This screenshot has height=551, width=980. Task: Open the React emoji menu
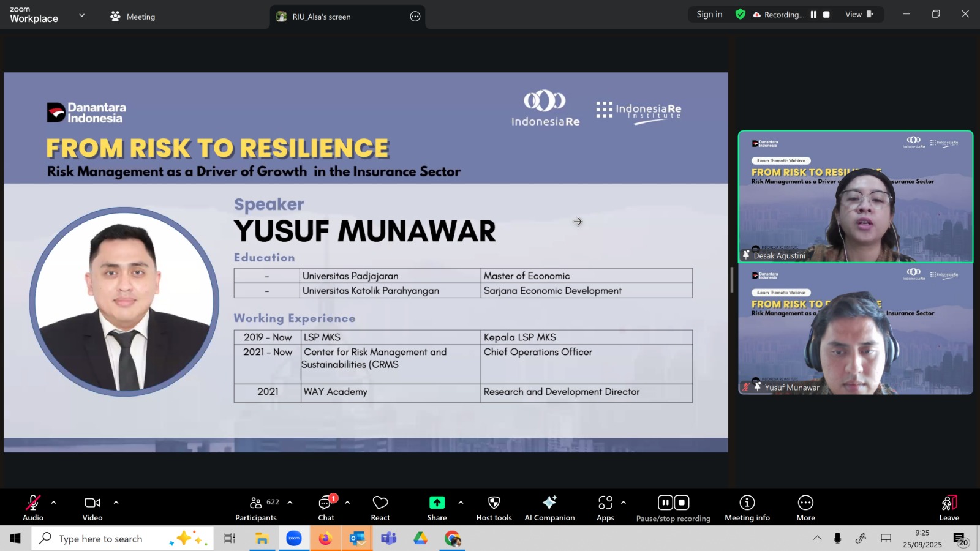point(380,508)
